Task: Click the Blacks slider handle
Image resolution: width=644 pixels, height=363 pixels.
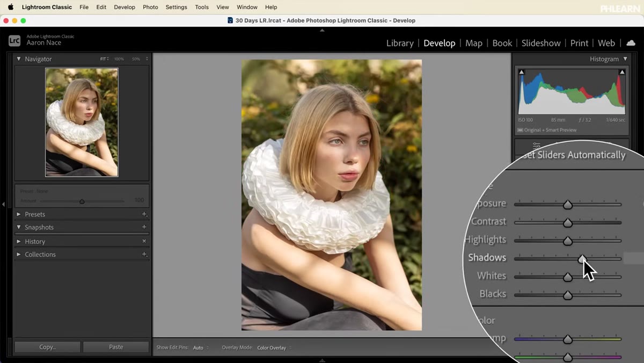Action: (x=567, y=295)
